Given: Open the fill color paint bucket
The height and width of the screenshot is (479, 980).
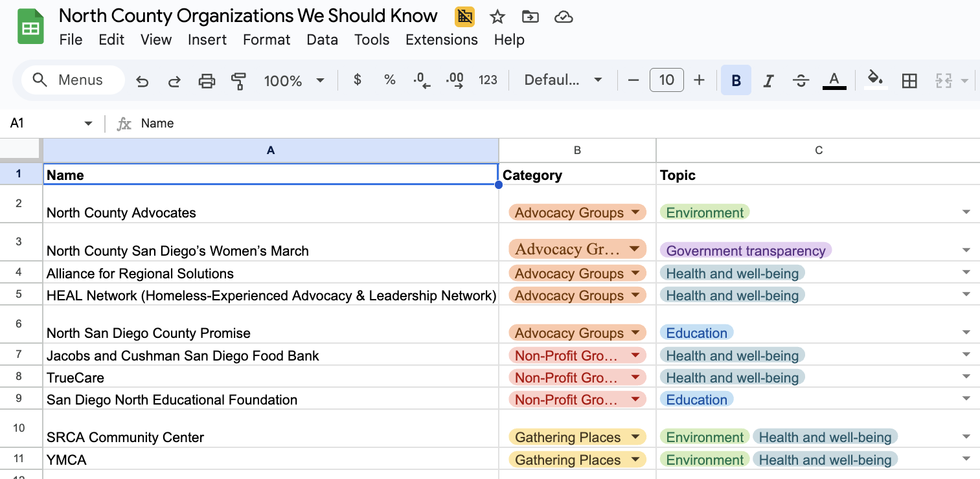Looking at the screenshot, I should (x=875, y=80).
